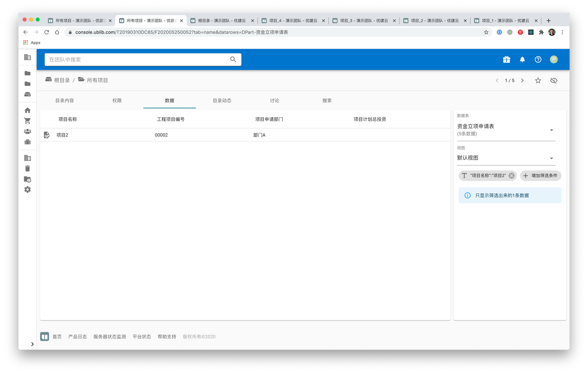Open 产品日志 footer link
This screenshot has width=588, height=374.
[x=77, y=337]
